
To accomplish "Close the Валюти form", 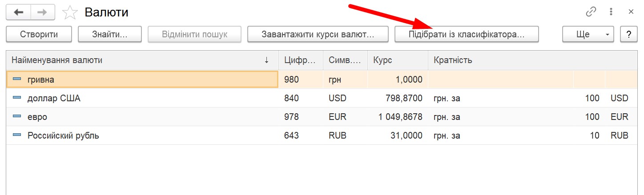I will [x=631, y=12].
